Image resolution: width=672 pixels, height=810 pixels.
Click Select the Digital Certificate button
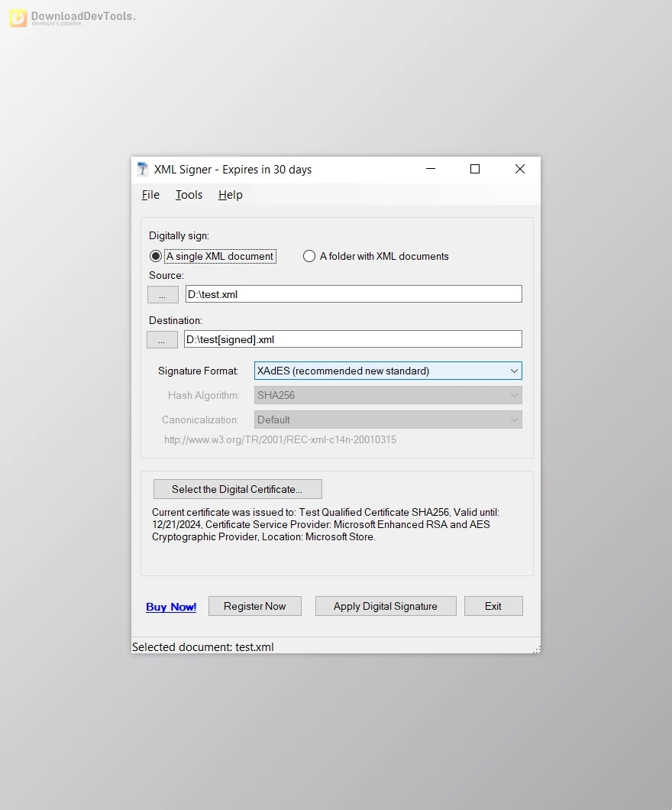[237, 489]
